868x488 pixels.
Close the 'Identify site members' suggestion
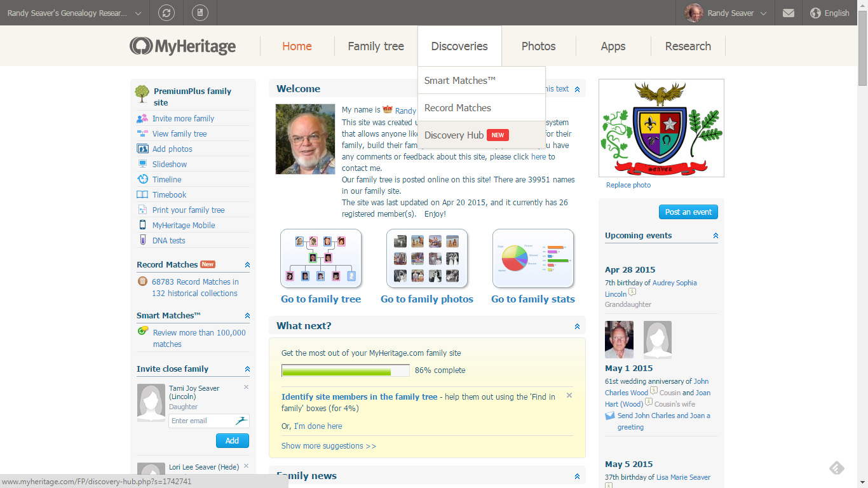click(x=569, y=395)
